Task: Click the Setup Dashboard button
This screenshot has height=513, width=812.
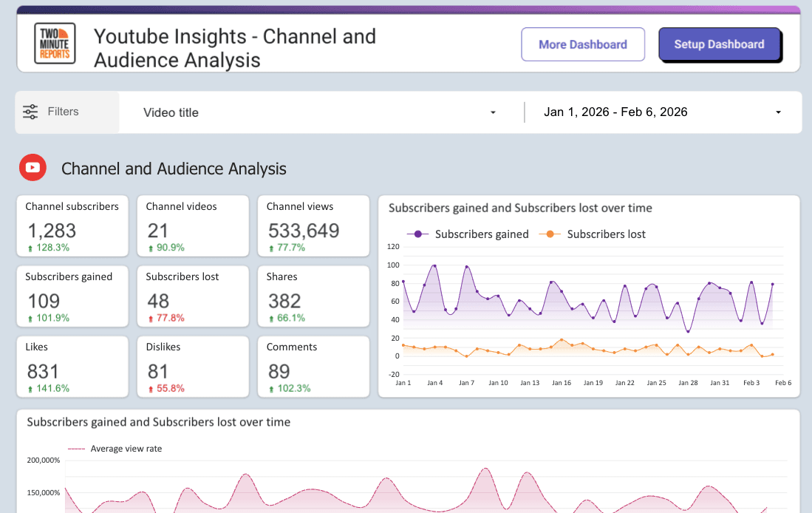Action: [x=720, y=44]
